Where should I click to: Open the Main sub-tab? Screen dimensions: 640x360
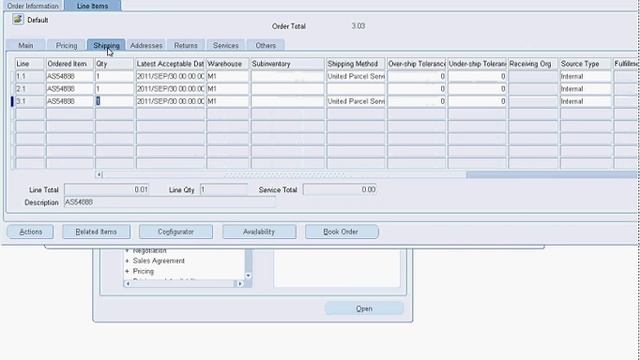pyautogui.click(x=26, y=45)
